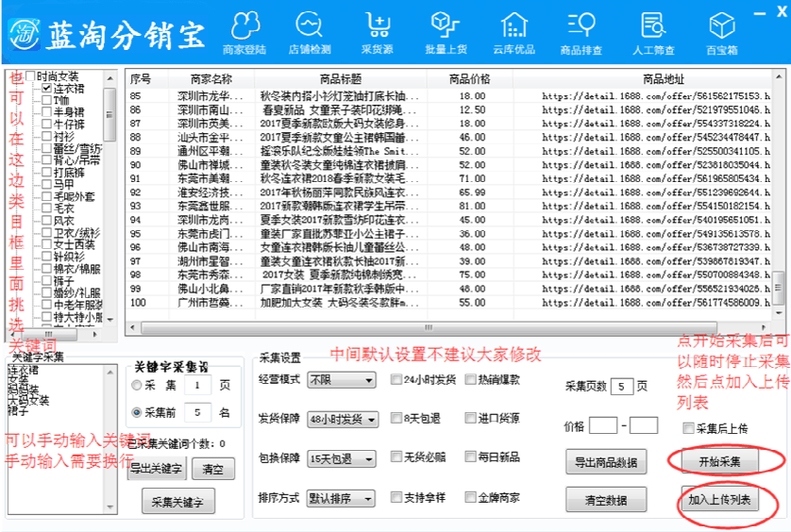
Task: Click the 导出商品数据 button
Action: [606, 462]
